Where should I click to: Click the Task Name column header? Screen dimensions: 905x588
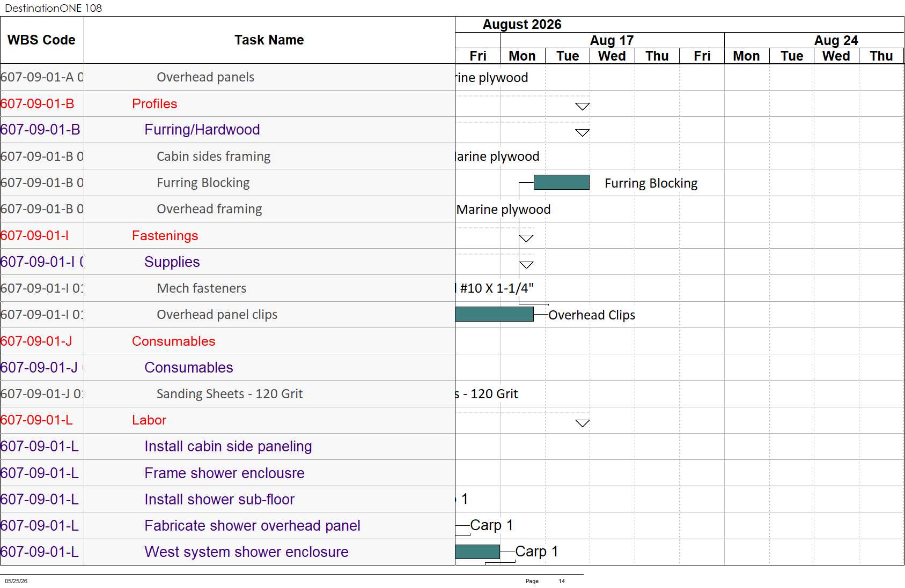point(269,40)
